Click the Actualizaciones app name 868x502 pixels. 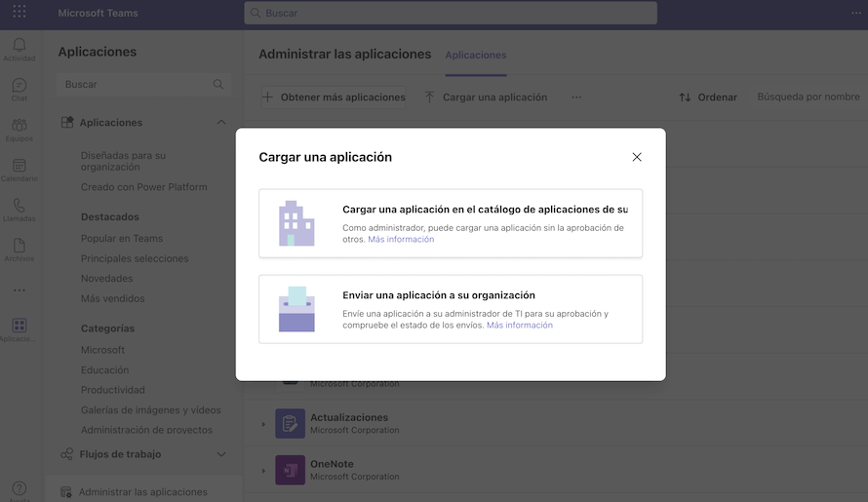(x=349, y=417)
